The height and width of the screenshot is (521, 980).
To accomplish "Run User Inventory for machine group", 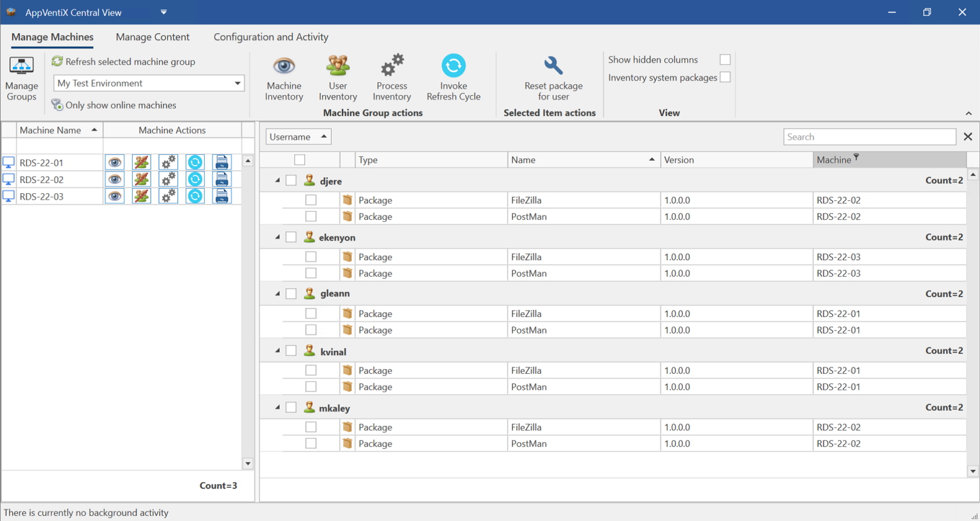I will [x=338, y=66].
